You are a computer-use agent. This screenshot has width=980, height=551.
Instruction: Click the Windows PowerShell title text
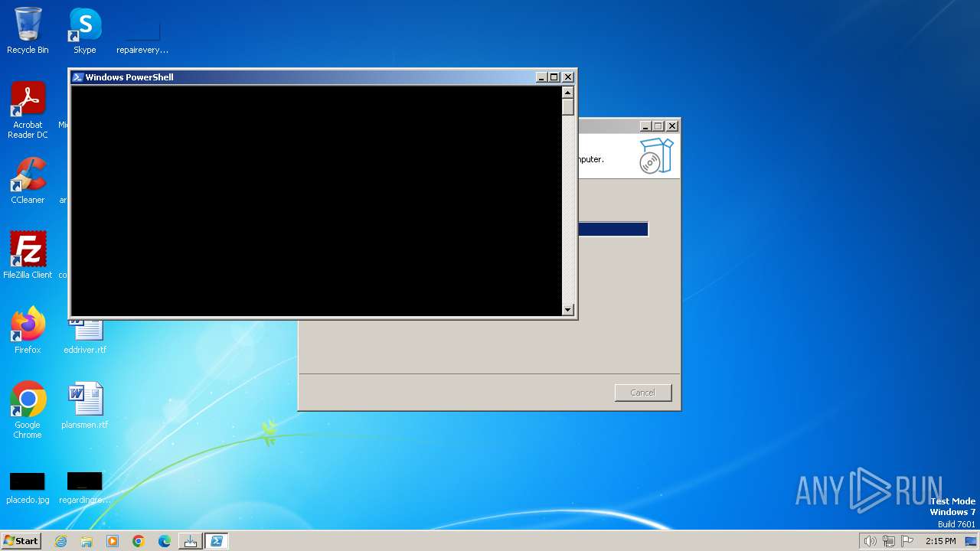129,77
